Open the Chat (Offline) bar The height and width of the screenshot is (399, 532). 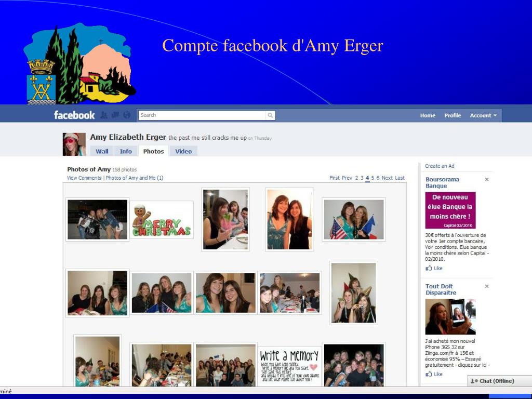click(499, 381)
